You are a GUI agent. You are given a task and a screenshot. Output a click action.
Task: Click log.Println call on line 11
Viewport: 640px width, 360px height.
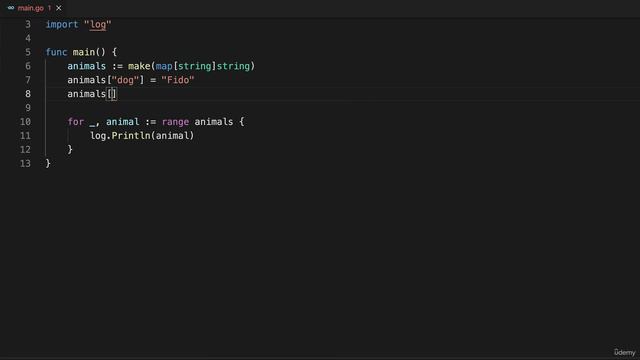[x=142, y=136]
